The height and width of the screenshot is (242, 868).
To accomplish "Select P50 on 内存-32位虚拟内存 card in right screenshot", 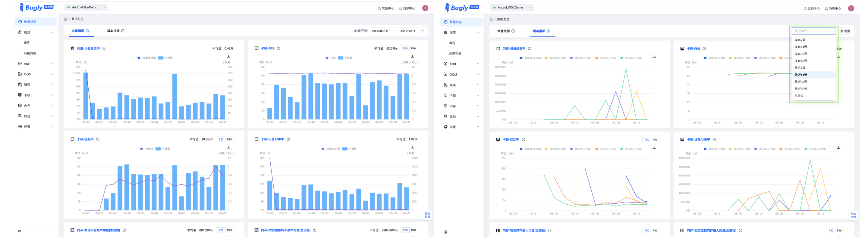I will pos(831,231).
